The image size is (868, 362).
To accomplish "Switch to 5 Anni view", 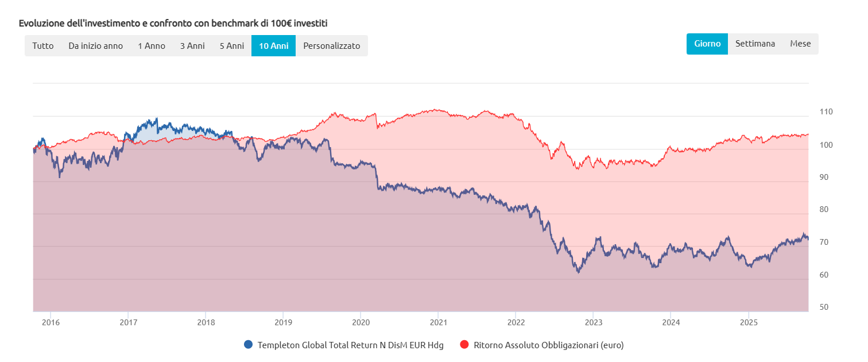I will pyautogui.click(x=232, y=46).
